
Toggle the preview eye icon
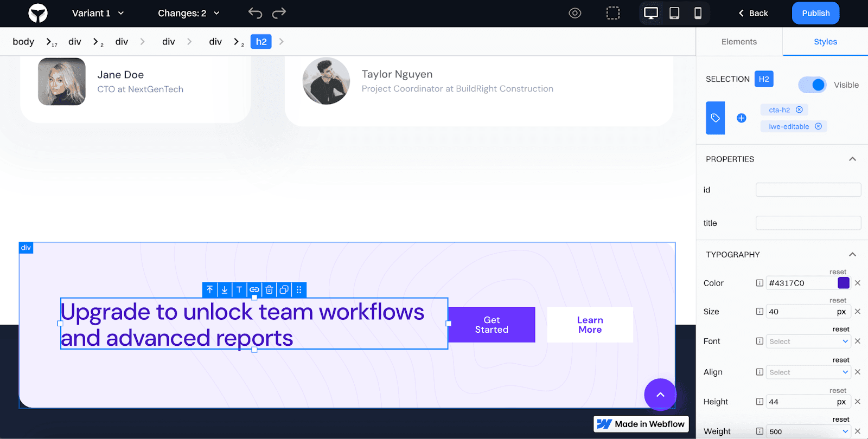tap(575, 13)
